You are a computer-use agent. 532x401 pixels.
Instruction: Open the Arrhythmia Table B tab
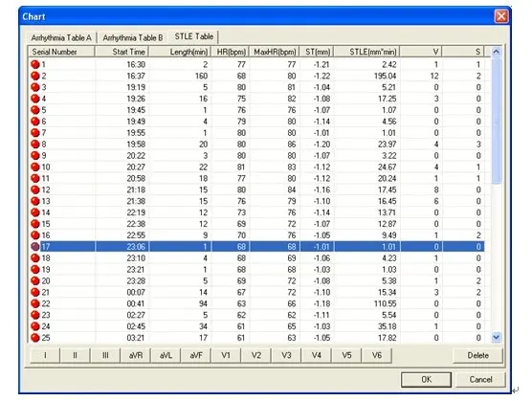133,37
